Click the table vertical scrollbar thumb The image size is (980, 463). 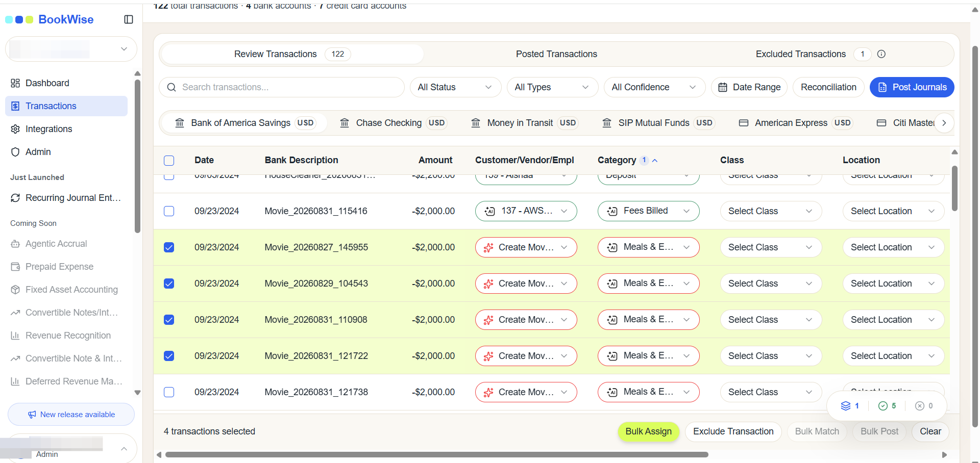tap(954, 188)
